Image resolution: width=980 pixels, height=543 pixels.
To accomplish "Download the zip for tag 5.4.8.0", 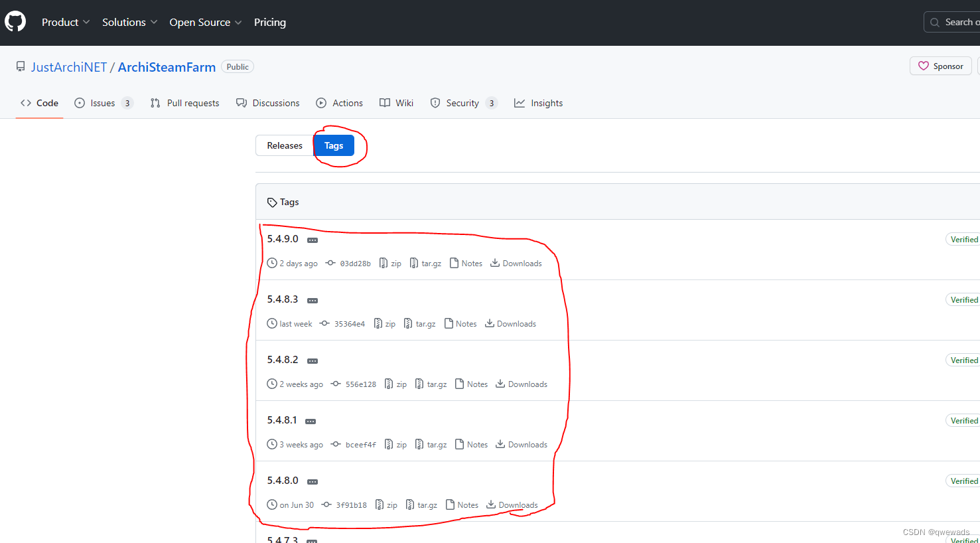I will pos(386,505).
